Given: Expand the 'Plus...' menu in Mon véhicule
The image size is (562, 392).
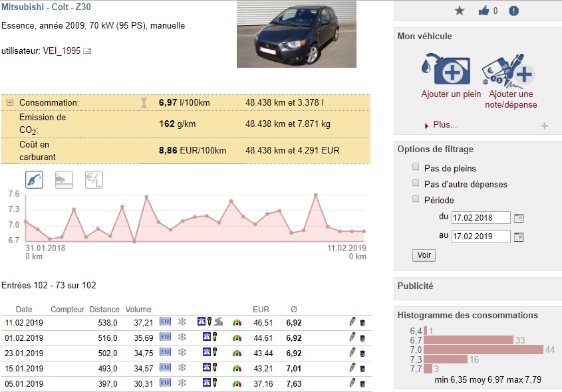Looking at the screenshot, I should click(445, 125).
